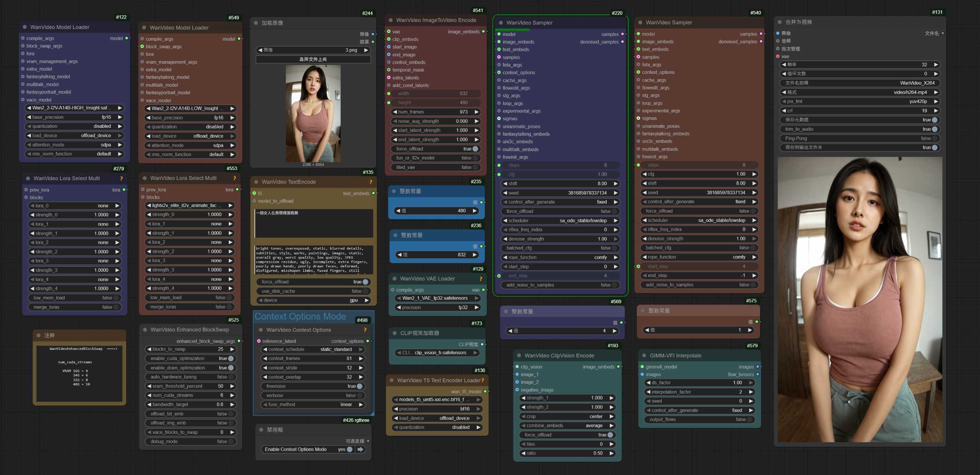Increase num_frames value with right arrow
This screenshot has height=475, width=980.
[476, 112]
